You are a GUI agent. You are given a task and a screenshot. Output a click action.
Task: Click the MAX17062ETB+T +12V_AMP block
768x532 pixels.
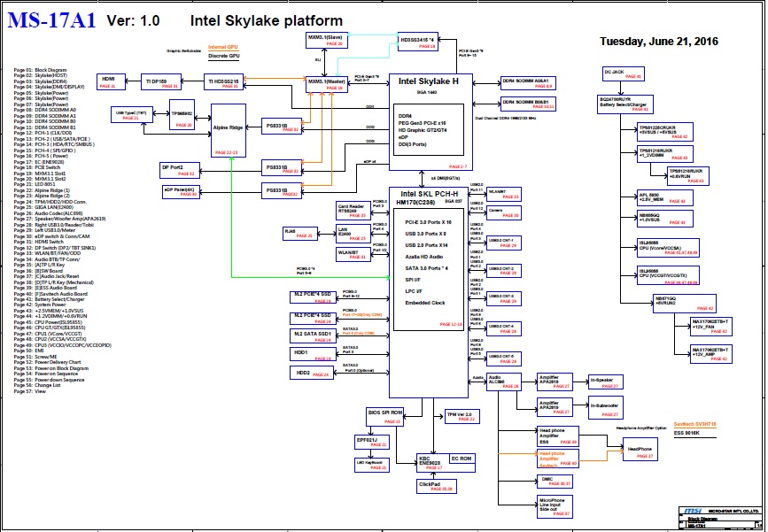710,354
